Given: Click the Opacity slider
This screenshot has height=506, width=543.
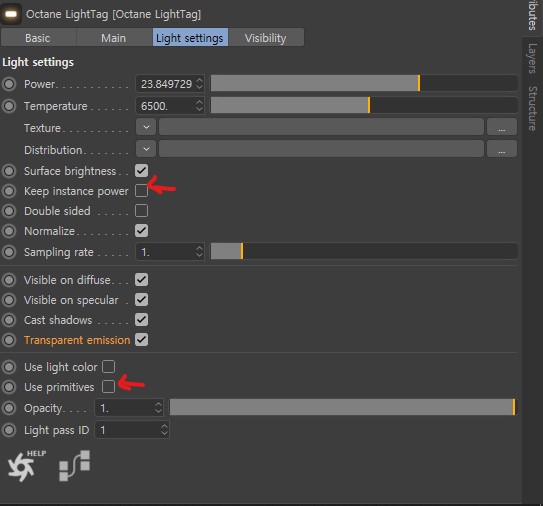Looking at the screenshot, I should pyautogui.click(x=342, y=407).
